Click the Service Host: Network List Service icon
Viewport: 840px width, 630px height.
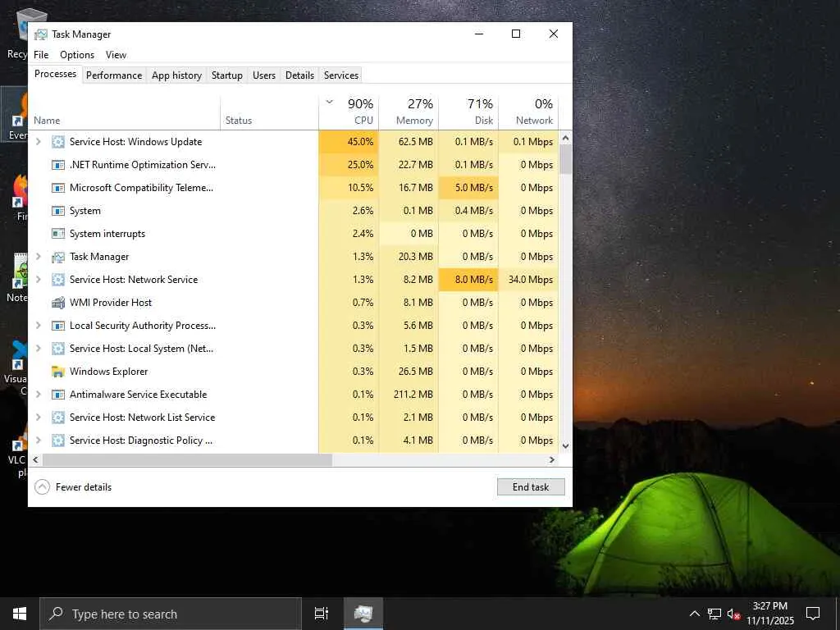pos(58,418)
